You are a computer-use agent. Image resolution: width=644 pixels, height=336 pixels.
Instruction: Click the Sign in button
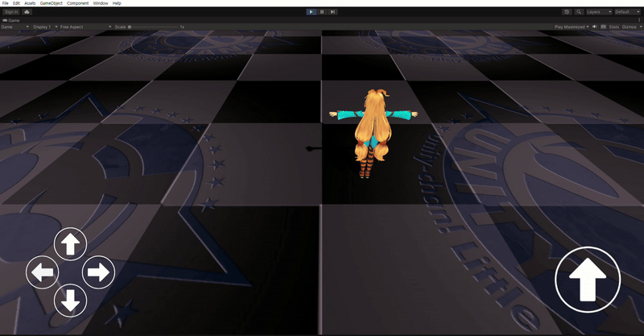[x=11, y=12]
